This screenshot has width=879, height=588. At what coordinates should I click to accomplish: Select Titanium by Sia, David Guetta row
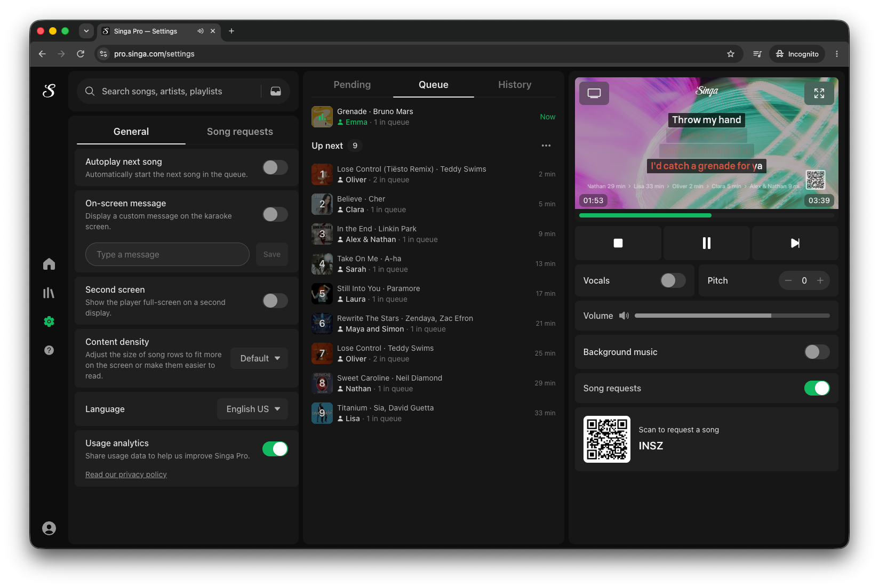[434, 413]
